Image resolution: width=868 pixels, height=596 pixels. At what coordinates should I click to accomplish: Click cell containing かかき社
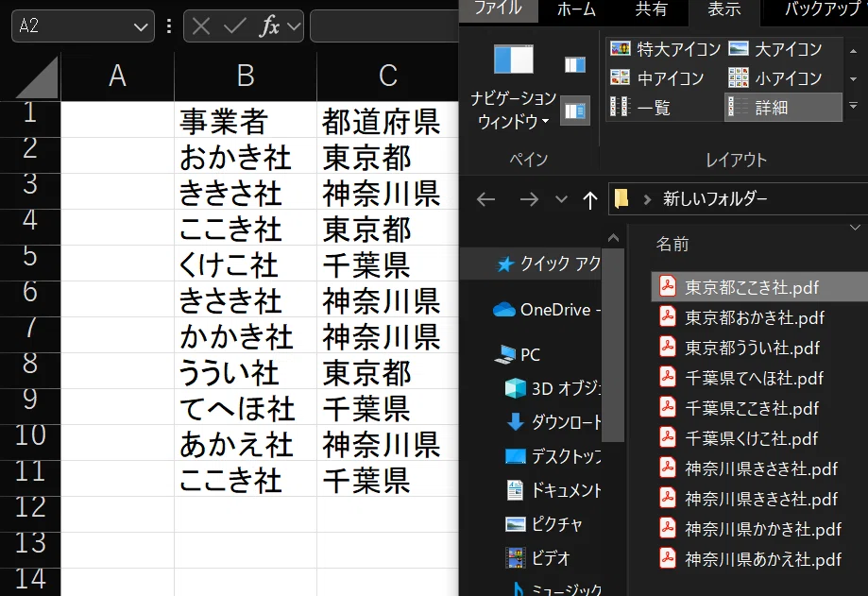246,335
